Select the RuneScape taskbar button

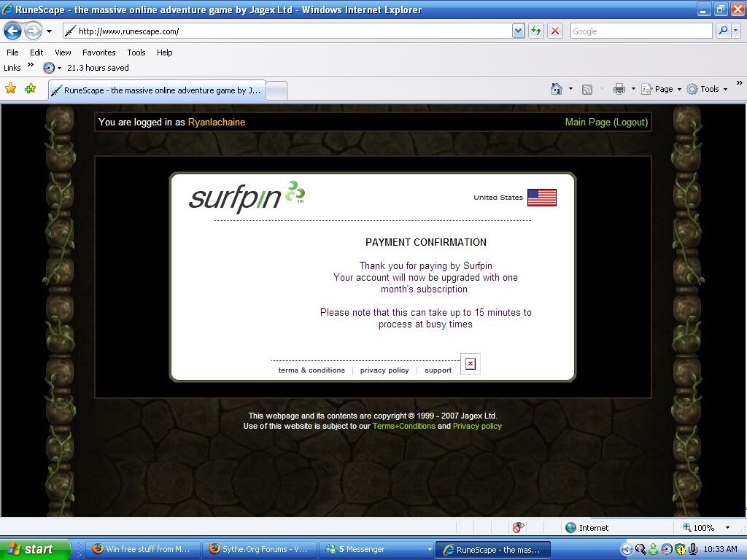[492, 549]
